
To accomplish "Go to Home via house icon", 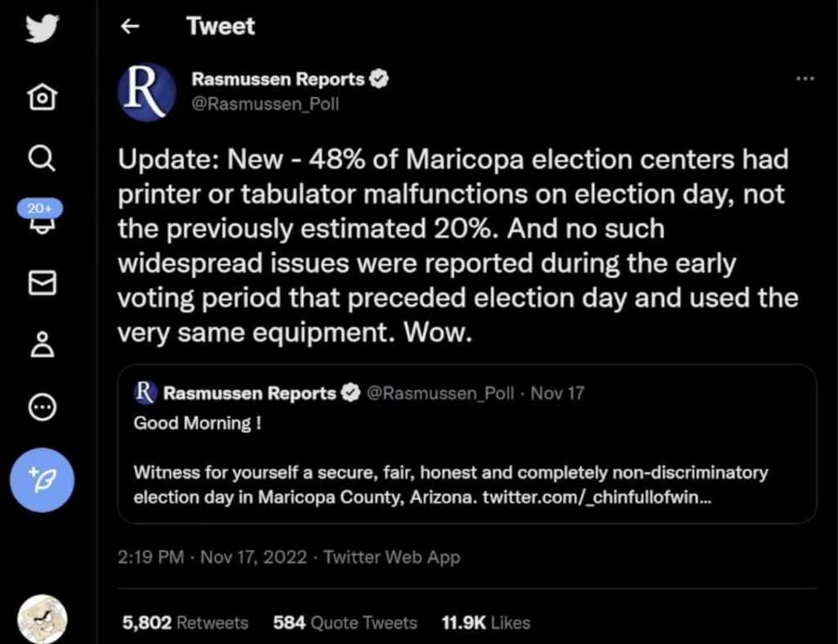I will click(42, 98).
